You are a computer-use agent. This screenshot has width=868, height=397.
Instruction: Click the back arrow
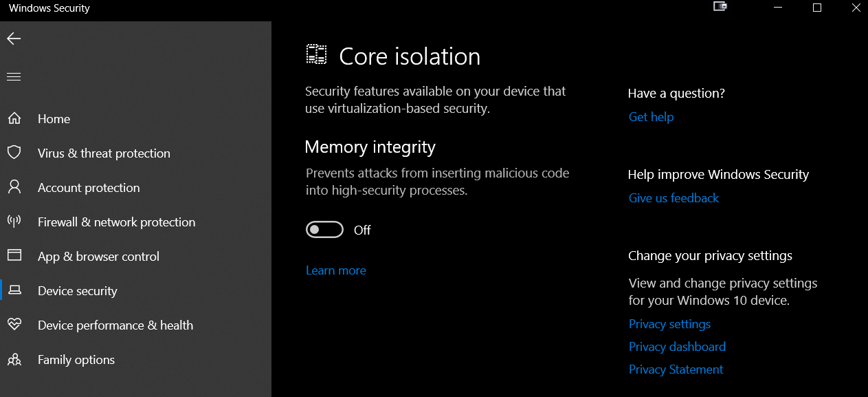pos(13,39)
